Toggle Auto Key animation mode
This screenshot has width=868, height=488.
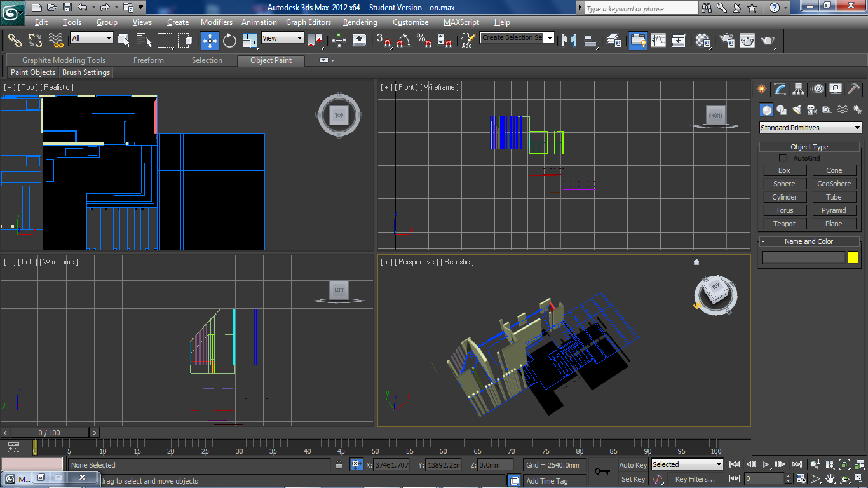point(633,464)
